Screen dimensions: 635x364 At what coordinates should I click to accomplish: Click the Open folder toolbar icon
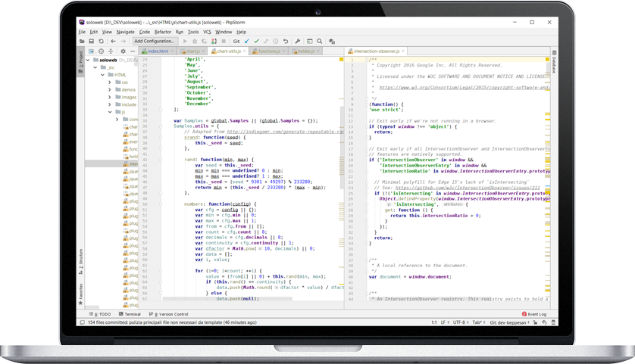click(82, 42)
